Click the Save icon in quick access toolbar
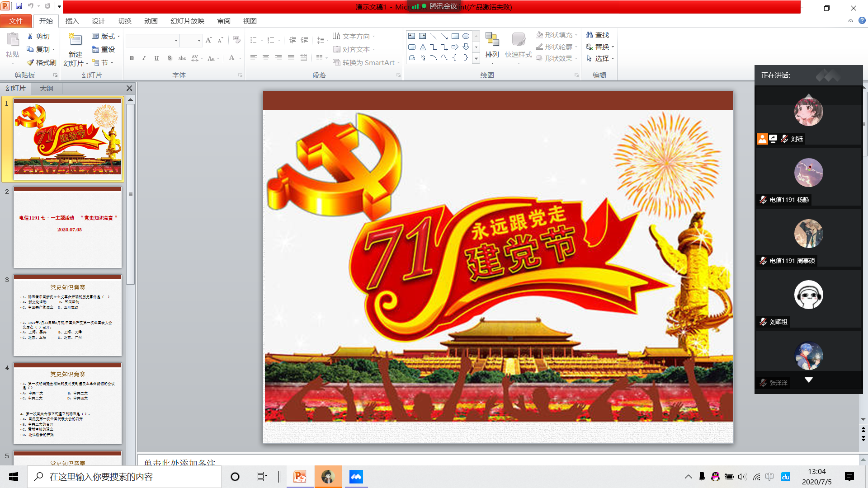This screenshot has height=488, width=868. coord(19,6)
